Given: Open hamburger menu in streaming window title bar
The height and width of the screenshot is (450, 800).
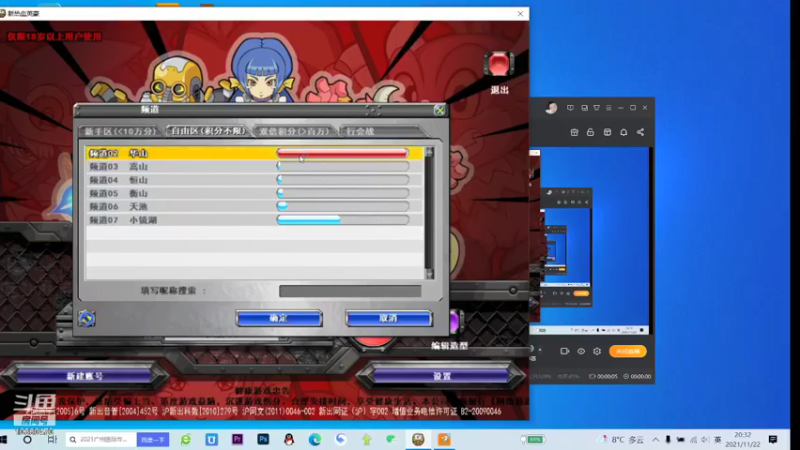Looking at the screenshot, I should tap(609, 108).
